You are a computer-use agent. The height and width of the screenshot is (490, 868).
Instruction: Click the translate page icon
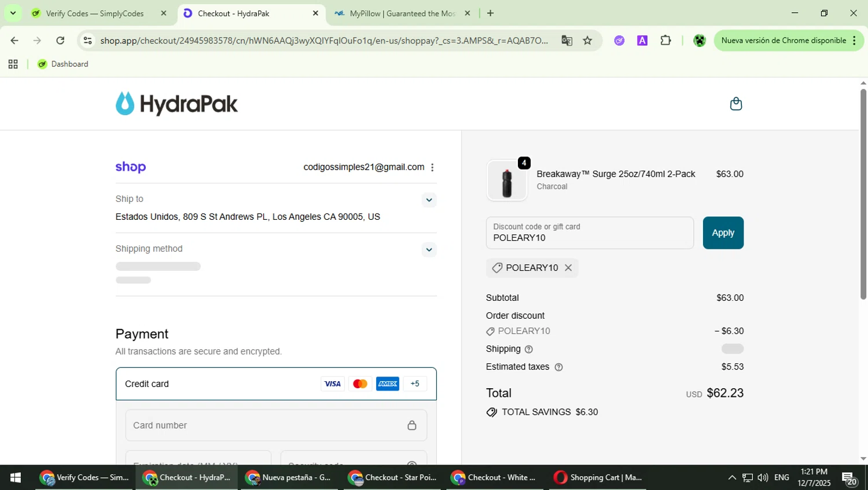pos(567,40)
